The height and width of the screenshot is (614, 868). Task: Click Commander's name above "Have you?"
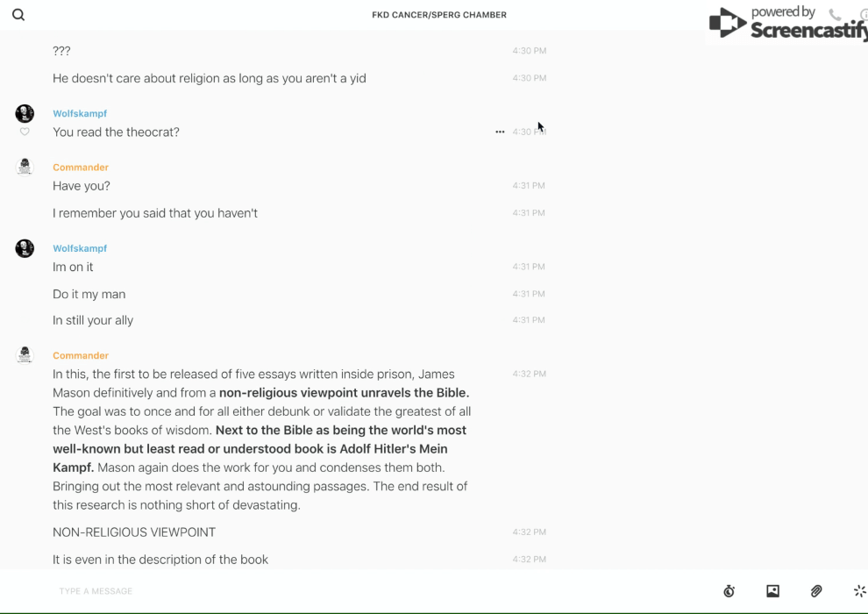pos(81,168)
